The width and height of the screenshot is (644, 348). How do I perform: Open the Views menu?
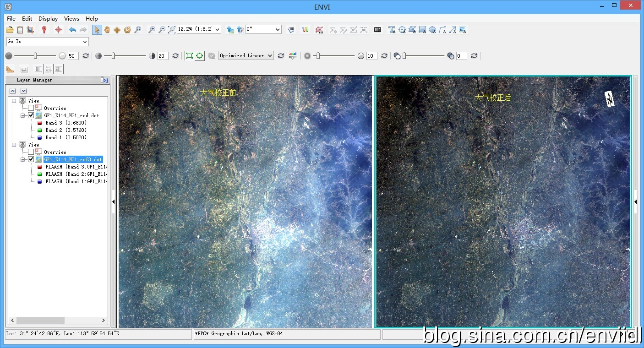(x=71, y=19)
